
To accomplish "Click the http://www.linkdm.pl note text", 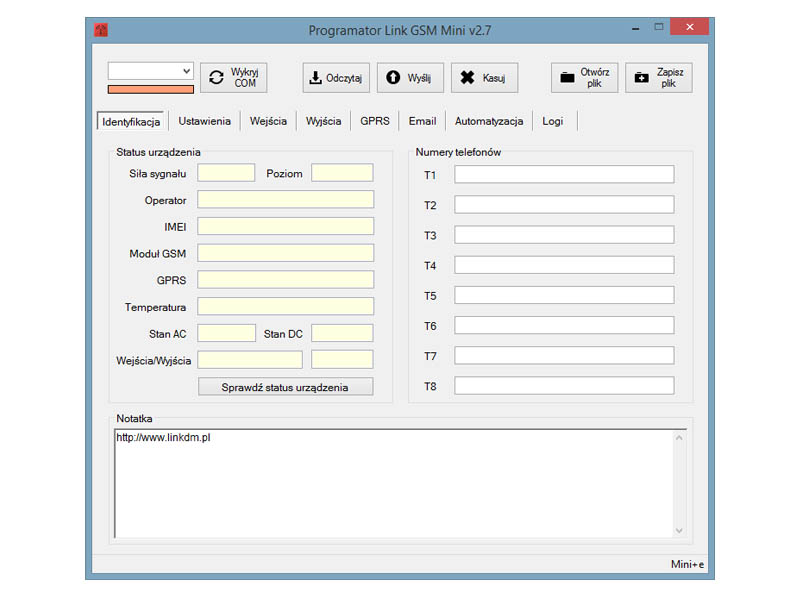I will [163, 437].
